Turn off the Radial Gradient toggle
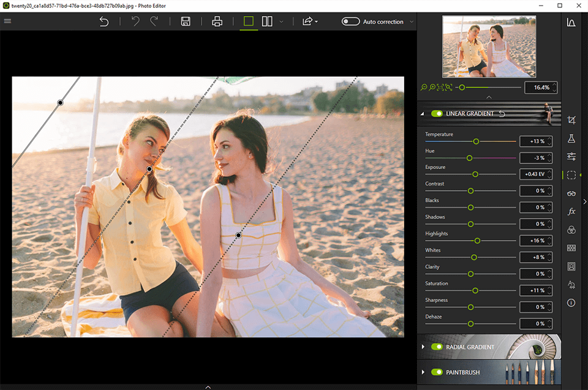The width and height of the screenshot is (588, 390). pyautogui.click(x=437, y=347)
